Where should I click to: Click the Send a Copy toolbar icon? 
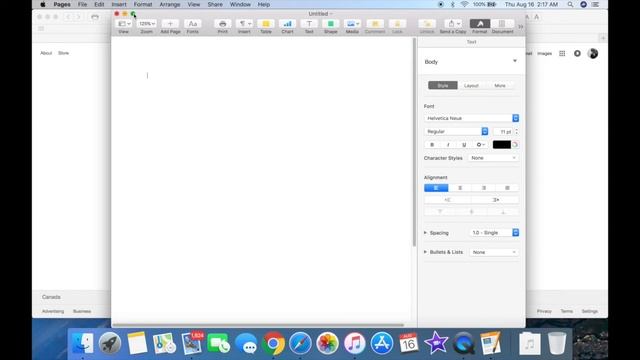453,24
